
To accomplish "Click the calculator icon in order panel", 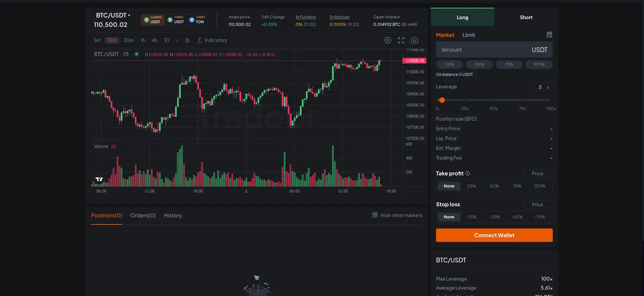I will (x=549, y=35).
